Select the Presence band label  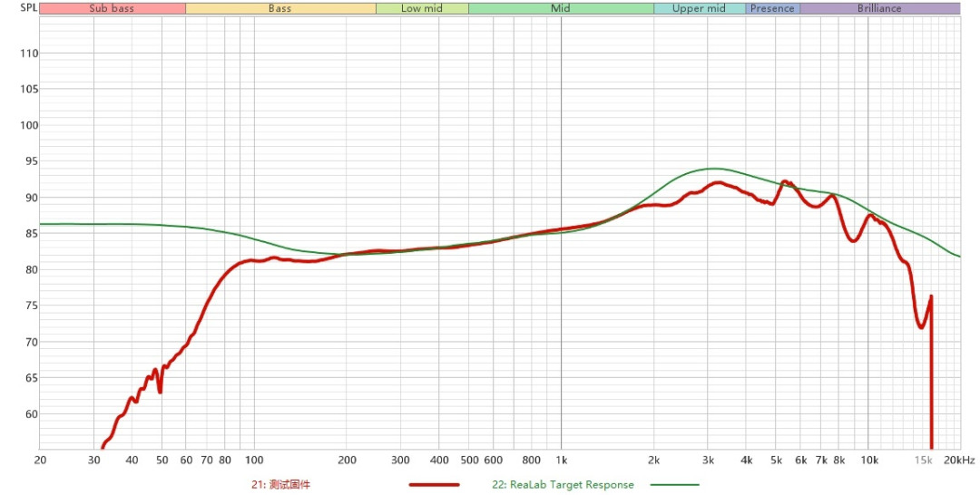pos(772,9)
